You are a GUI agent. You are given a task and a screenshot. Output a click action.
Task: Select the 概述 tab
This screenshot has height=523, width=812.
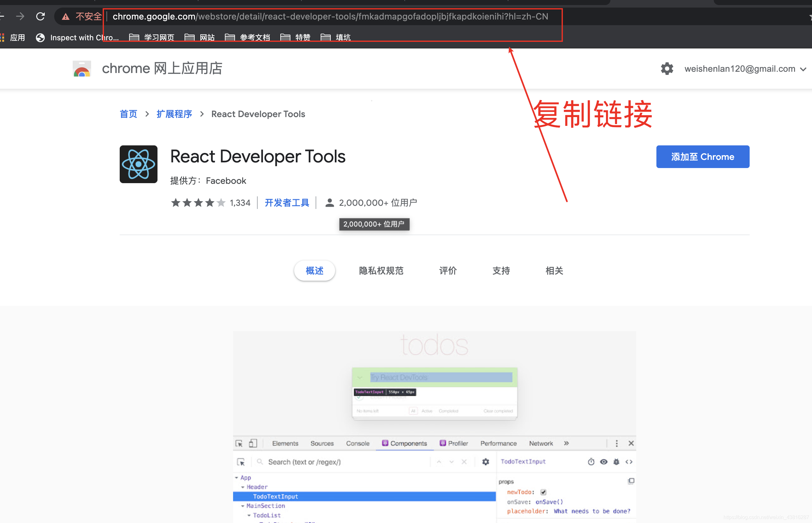point(314,271)
